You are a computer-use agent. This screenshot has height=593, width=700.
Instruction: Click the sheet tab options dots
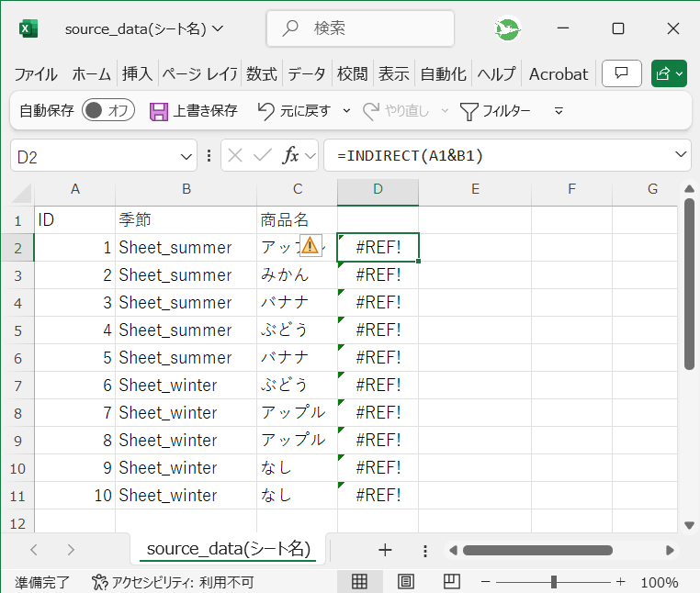click(425, 551)
